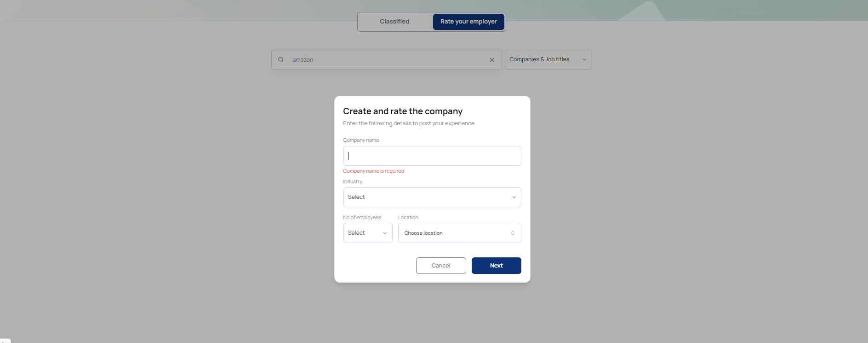Image resolution: width=868 pixels, height=343 pixels.
Task: Click the Next button
Action: (497, 266)
